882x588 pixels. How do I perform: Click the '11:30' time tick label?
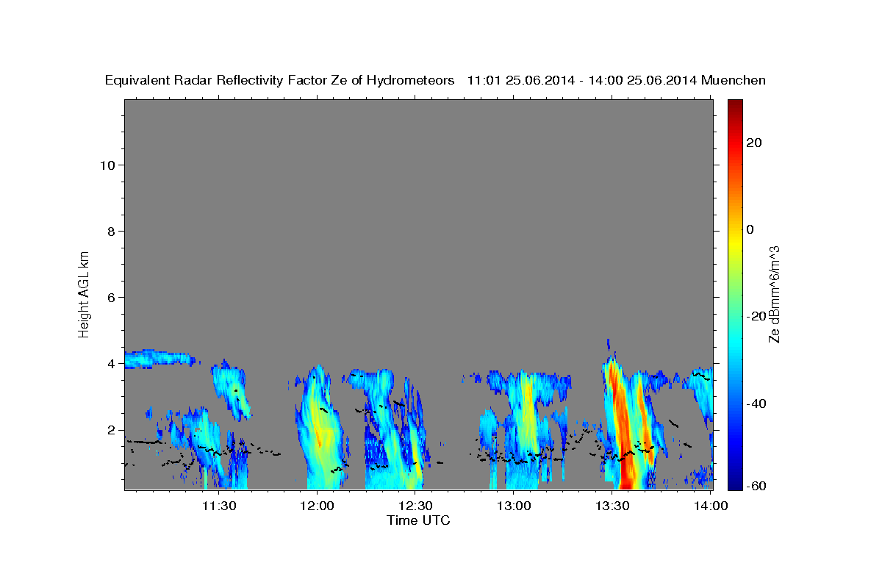coord(218,506)
